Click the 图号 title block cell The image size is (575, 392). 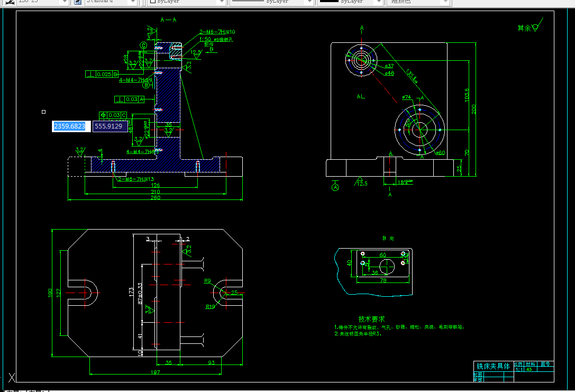pos(546,364)
